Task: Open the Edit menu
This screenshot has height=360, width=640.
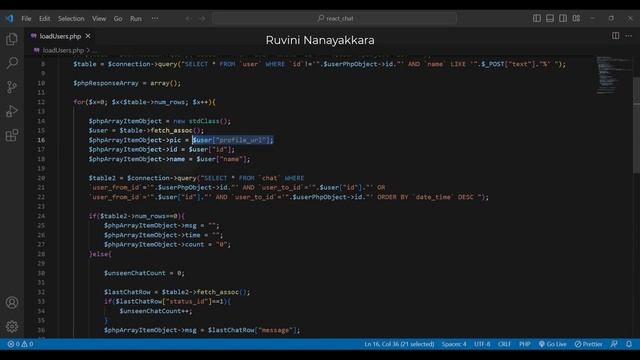Action: click(x=44, y=19)
